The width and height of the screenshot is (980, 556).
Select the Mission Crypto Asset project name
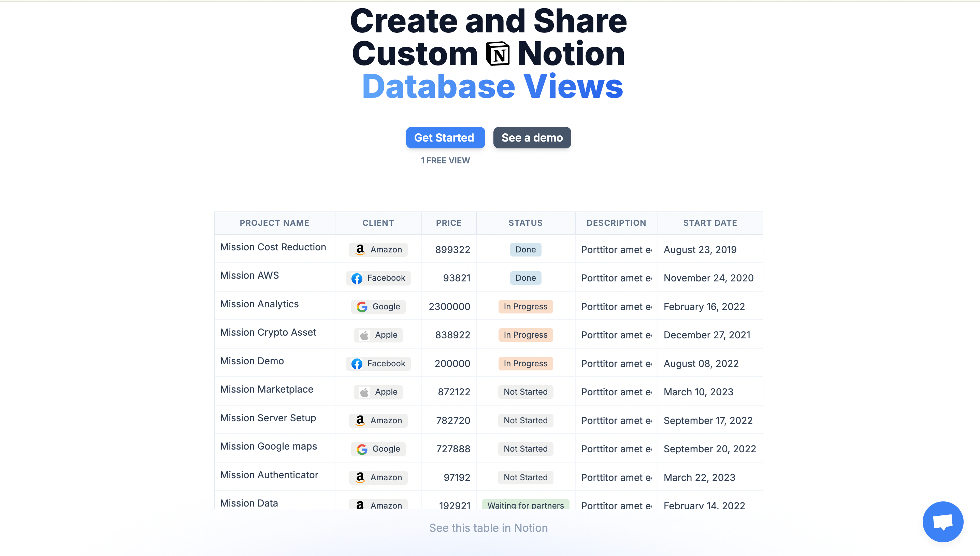[268, 332]
